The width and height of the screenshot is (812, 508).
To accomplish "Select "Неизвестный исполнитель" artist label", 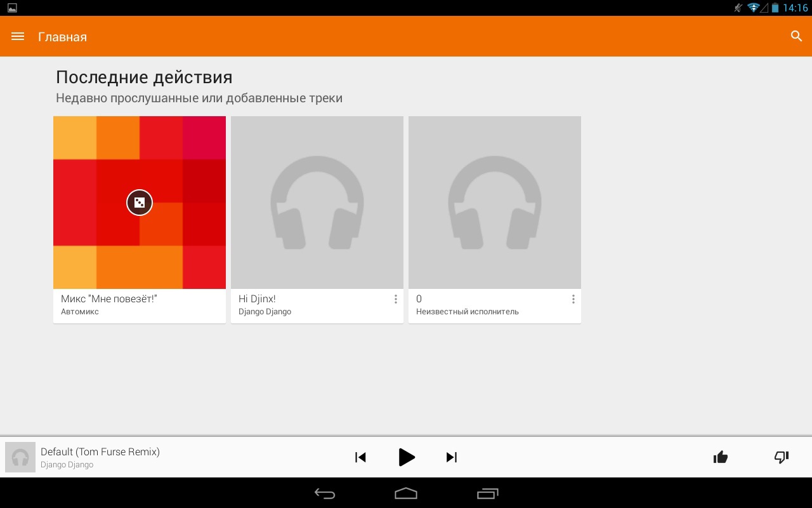I will (x=468, y=312).
